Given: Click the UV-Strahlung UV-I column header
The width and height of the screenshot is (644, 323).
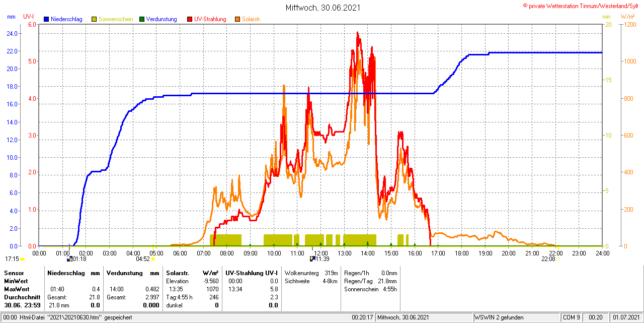Looking at the screenshot, I should tap(252, 273).
